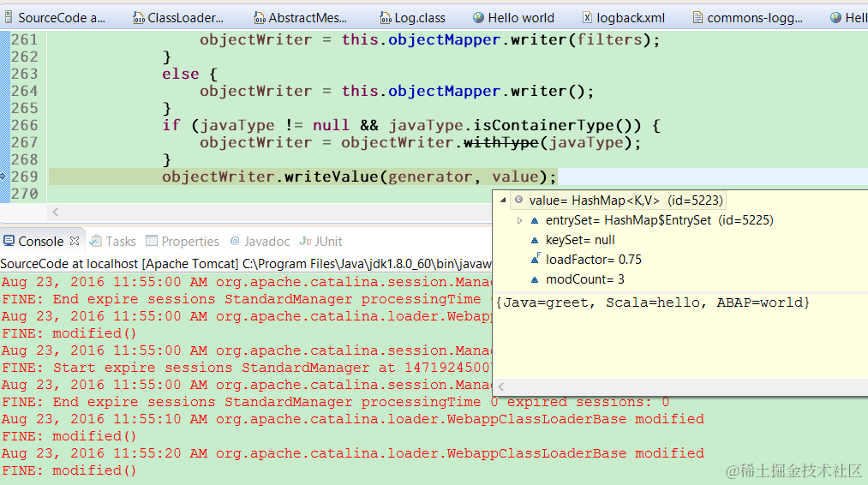Click the globe icon on Hello world tab
This screenshot has width=868, height=485.
pyautogui.click(x=478, y=18)
